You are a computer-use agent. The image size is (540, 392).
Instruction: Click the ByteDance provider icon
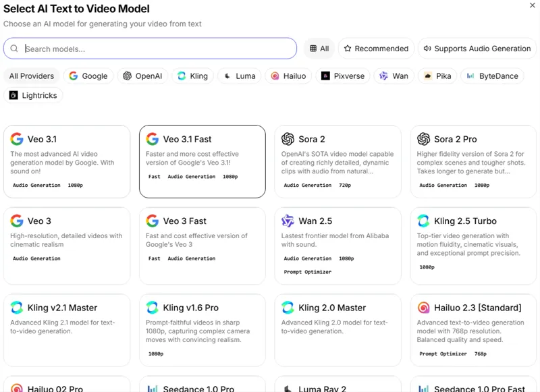coord(470,76)
